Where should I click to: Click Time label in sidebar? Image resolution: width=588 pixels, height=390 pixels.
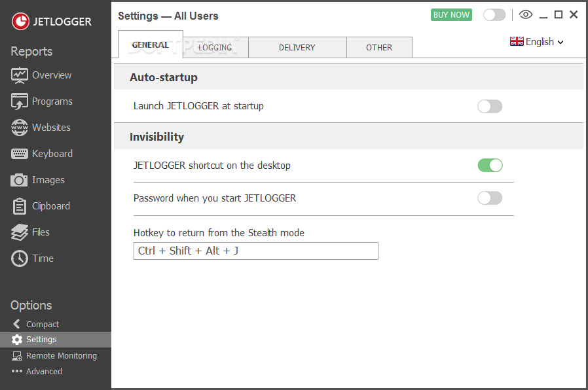coord(43,258)
